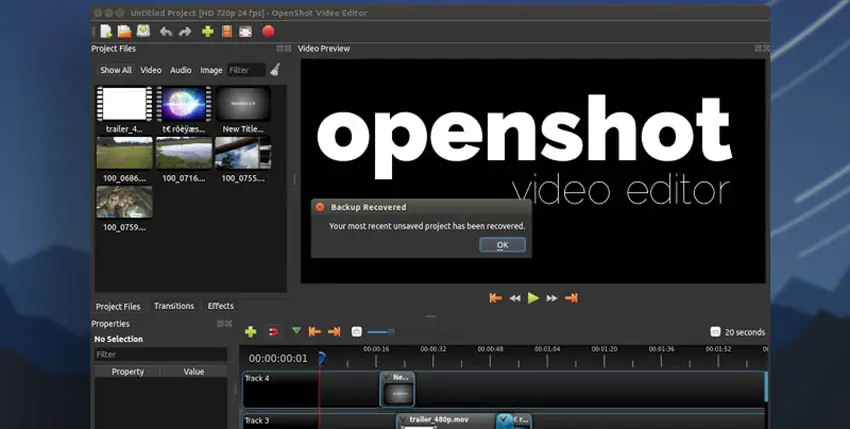Adjust the timeline zoom slider
This screenshot has width=850, height=429.
tap(380, 332)
